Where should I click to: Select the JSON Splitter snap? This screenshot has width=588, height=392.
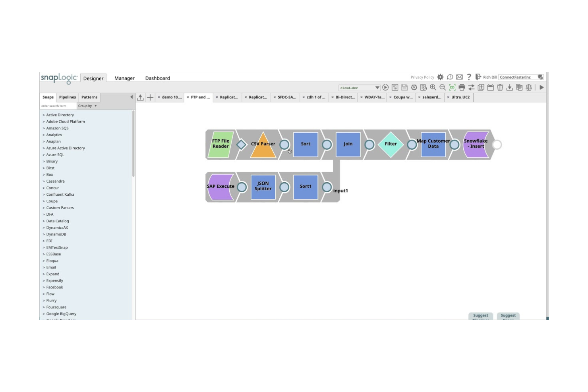(x=263, y=187)
